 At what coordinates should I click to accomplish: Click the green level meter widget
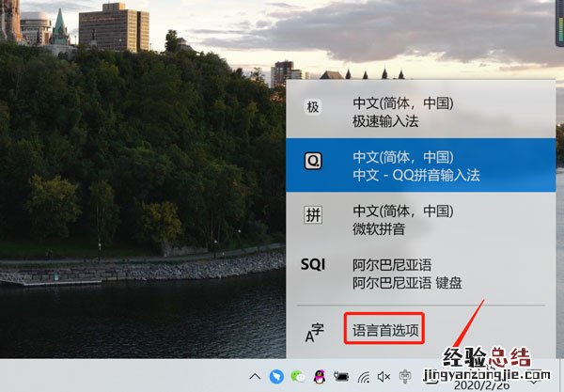coord(559,24)
